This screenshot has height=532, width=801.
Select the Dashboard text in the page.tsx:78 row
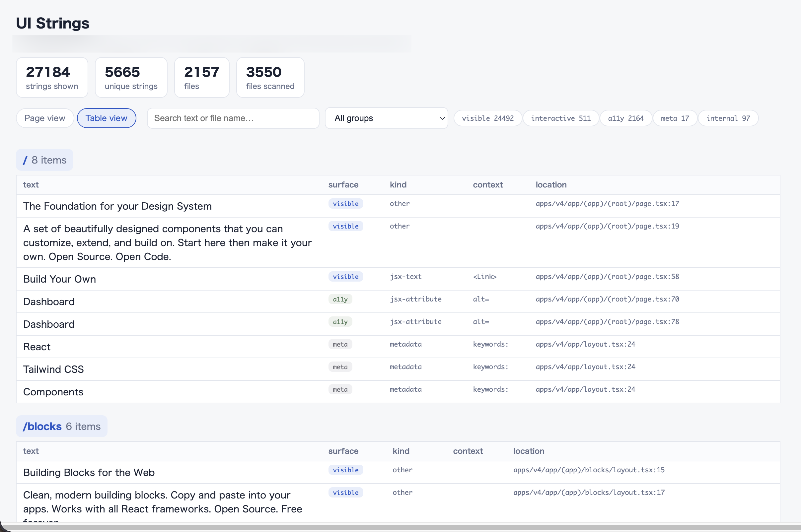49,324
